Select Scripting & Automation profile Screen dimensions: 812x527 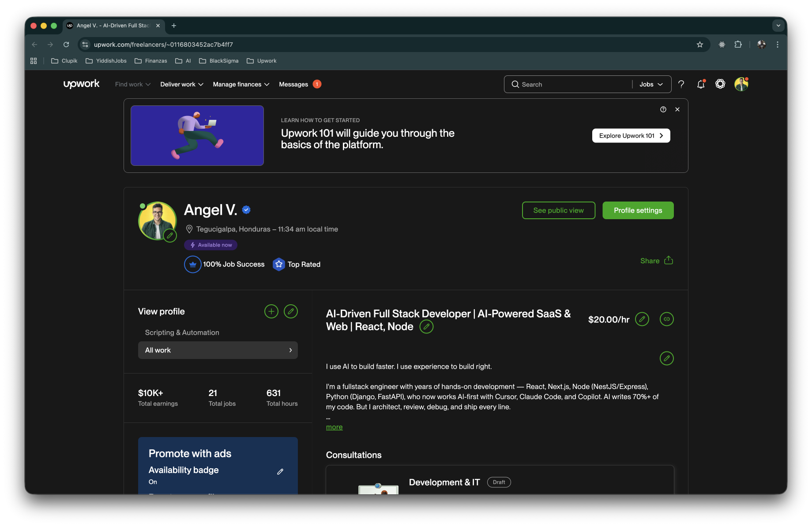(x=182, y=333)
